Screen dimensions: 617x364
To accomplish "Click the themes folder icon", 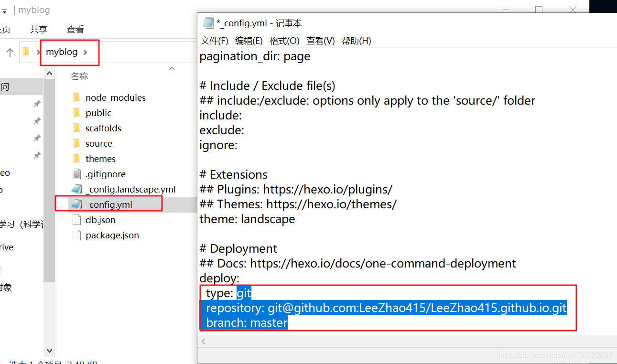I will (76, 159).
